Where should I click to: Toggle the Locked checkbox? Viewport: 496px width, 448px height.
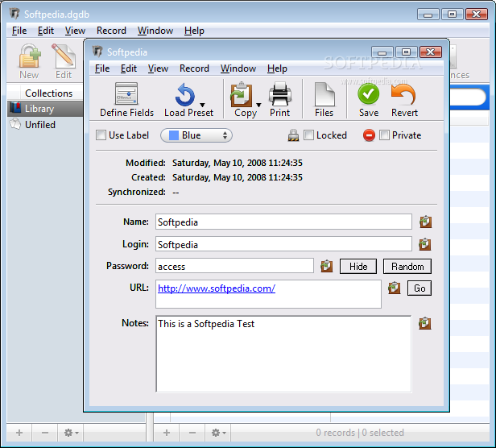[308, 135]
